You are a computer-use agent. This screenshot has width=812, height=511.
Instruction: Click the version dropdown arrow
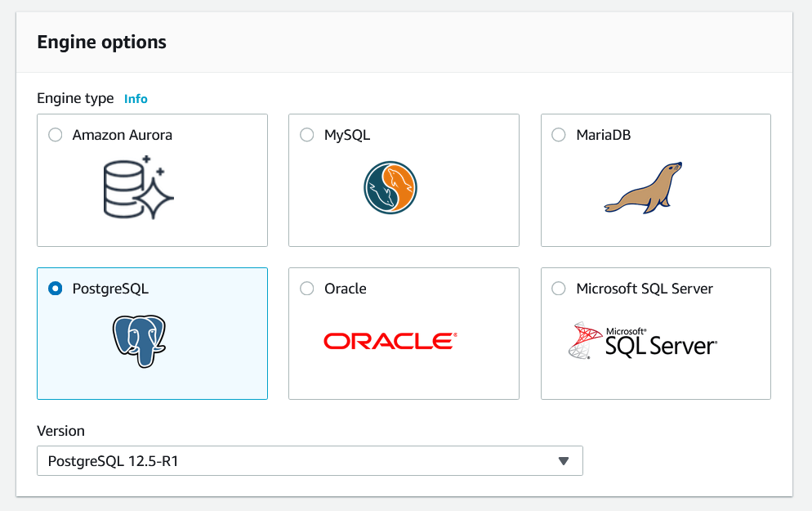[x=564, y=461]
